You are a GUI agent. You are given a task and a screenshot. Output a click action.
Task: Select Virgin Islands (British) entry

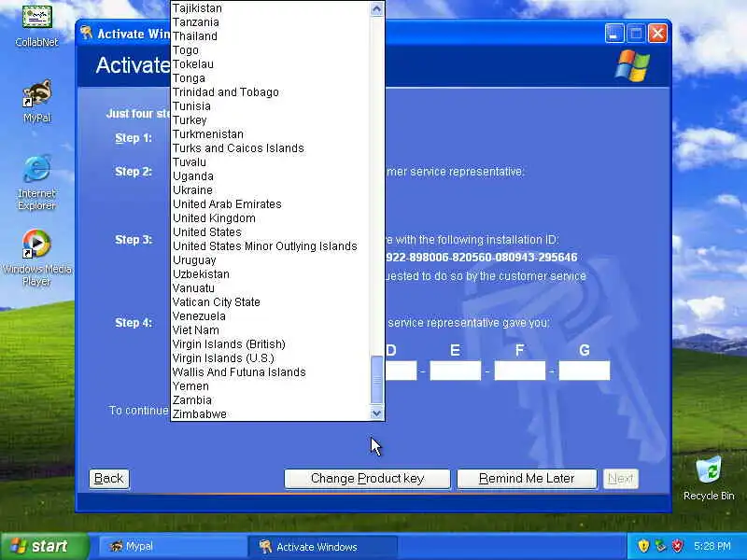(x=270, y=344)
